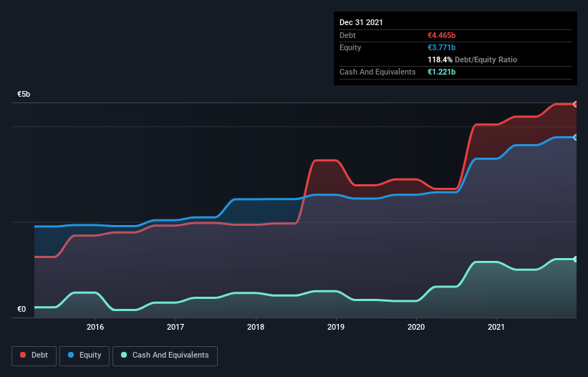Image resolution: width=588 pixels, height=377 pixels.
Task: Click the 118.4% Debt/Equity Ratio text
Action: click(x=472, y=59)
